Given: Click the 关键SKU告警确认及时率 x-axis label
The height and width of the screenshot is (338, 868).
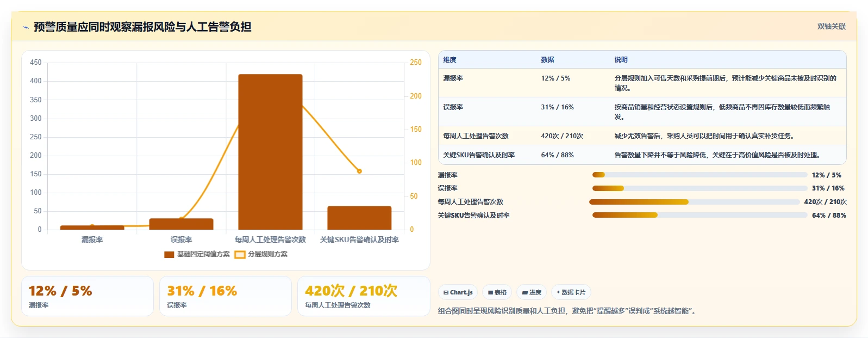Looking at the screenshot, I should tap(359, 239).
